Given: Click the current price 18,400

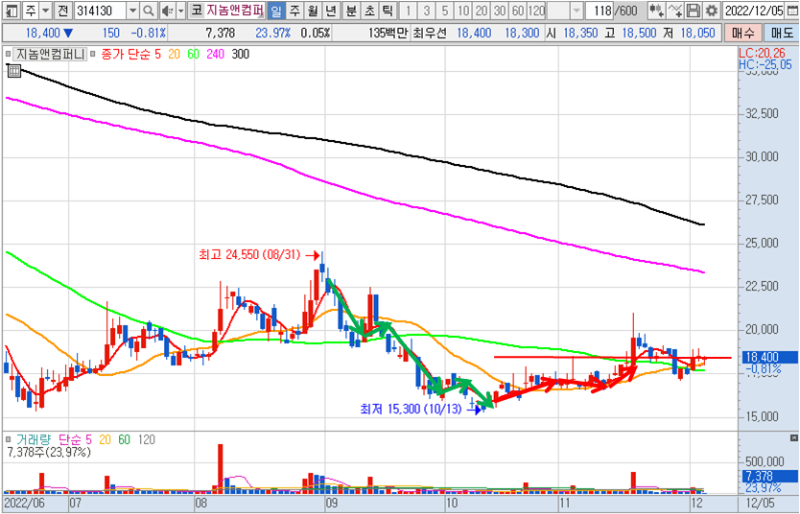Looking at the screenshot, I should 43,33.
